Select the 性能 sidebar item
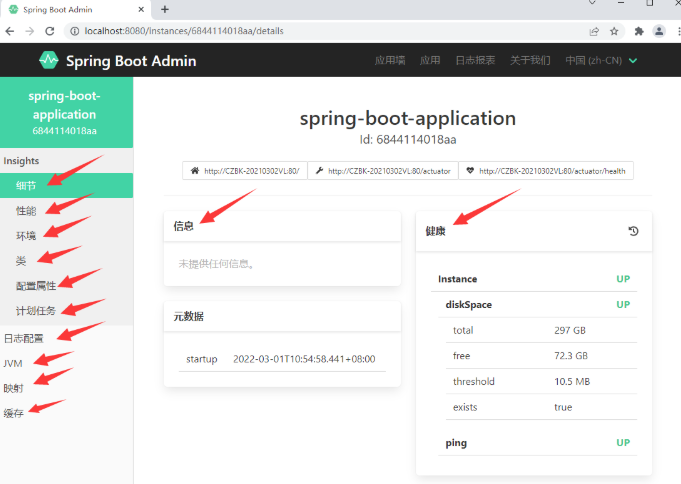 click(x=66, y=211)
